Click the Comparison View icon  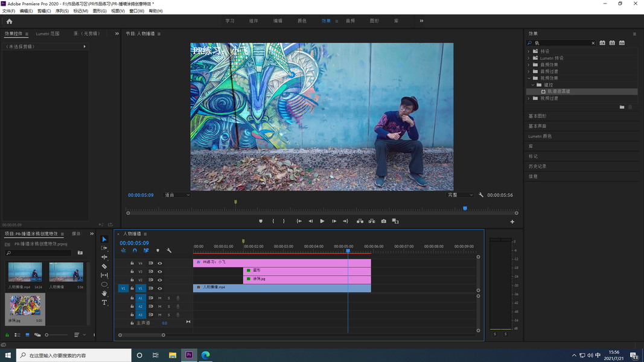click(x=395, y=221)
